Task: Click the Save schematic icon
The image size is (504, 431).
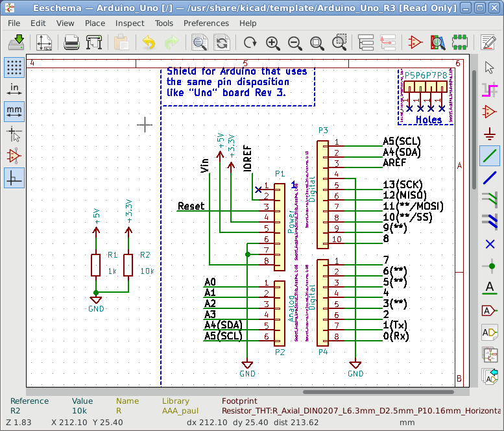Action: click(16, 42)
